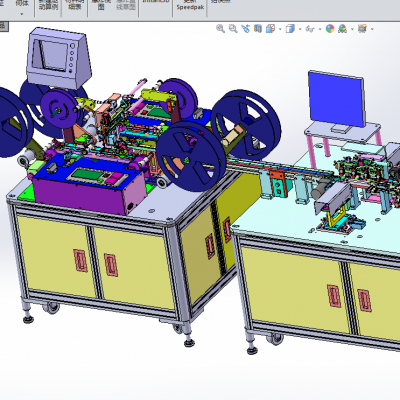This screenshot has height=400, width=400.
Task: Click the Hide/Show Items glasses icon
Action: click(310, 29)
